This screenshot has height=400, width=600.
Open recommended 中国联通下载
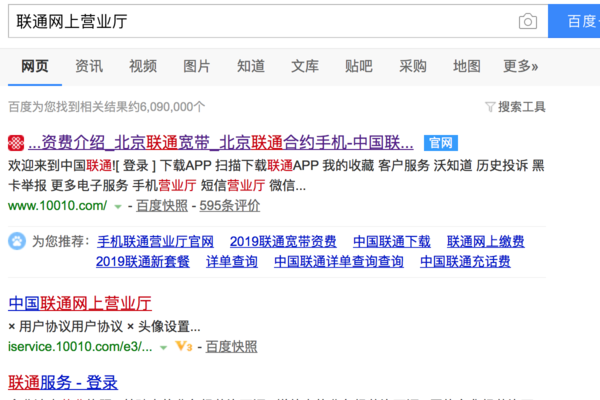392,242
